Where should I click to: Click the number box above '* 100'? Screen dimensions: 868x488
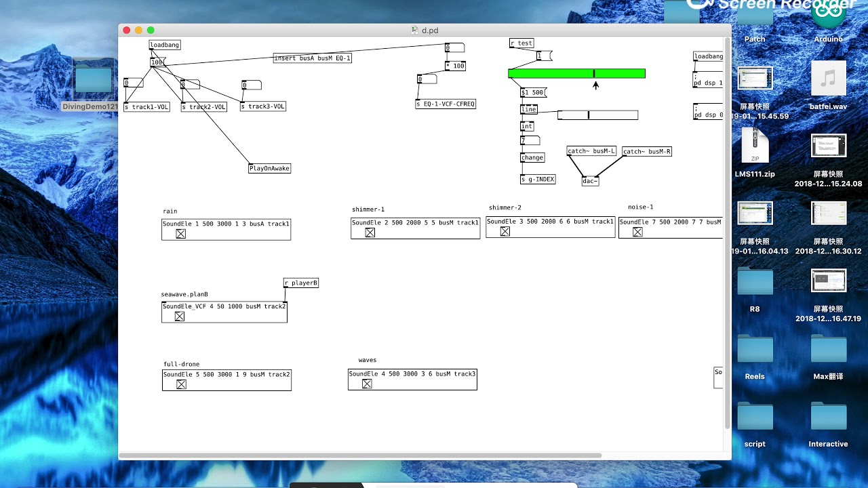coord(454,47)
